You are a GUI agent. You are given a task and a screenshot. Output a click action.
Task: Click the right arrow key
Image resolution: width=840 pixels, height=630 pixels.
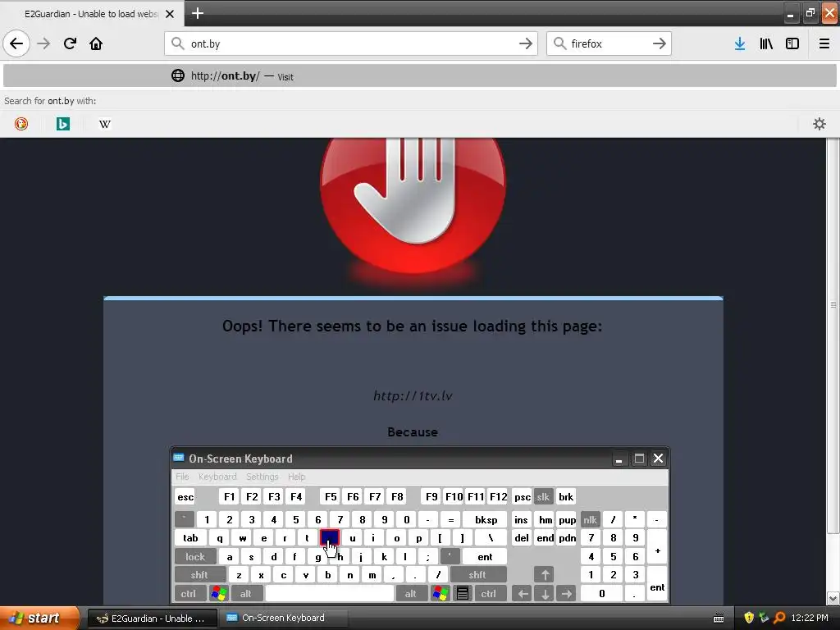[566, 594]
